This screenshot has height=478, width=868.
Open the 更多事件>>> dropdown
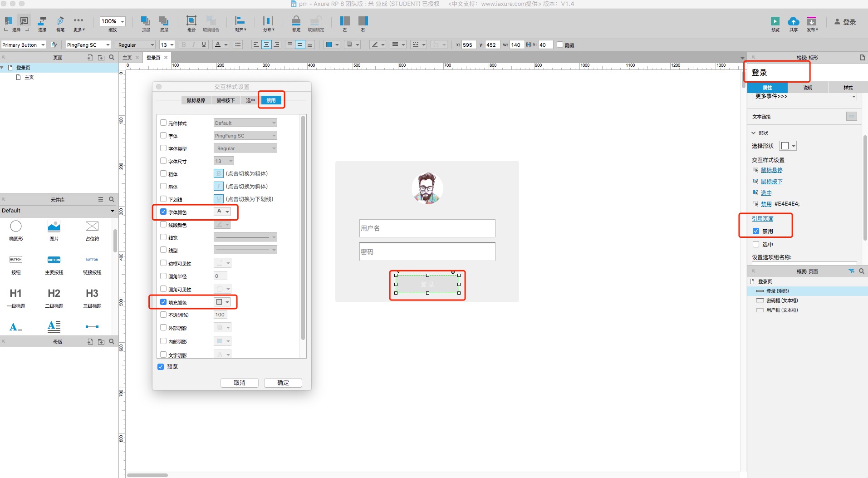coord(805,97)
